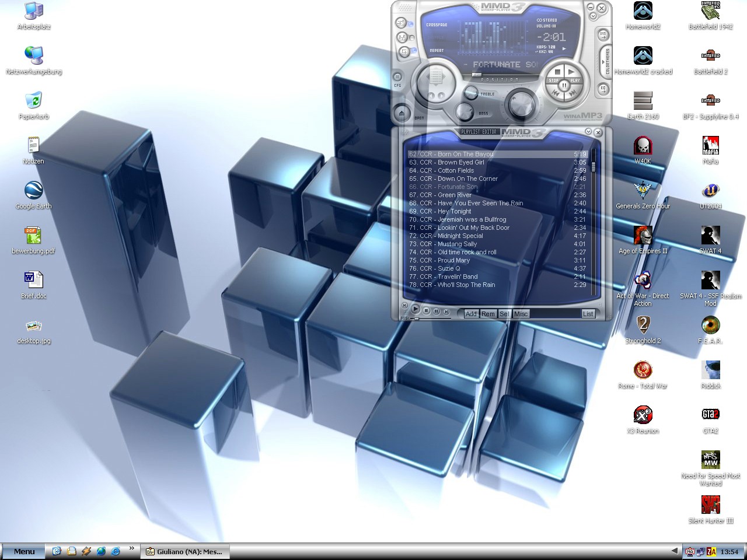Select the Mafia game shortcut
Viewport: 747px width, 560px height.
[x=711, y=150]
